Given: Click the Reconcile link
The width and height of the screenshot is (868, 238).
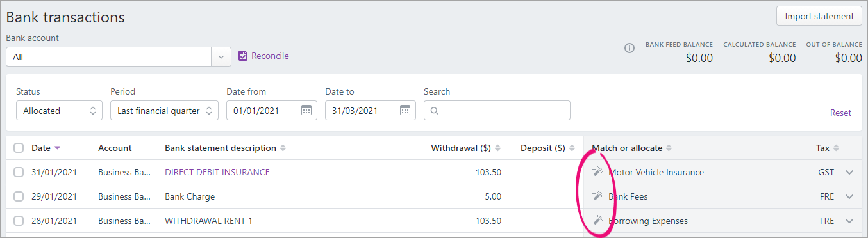Looking at the screenshot, I should [263, 56].
